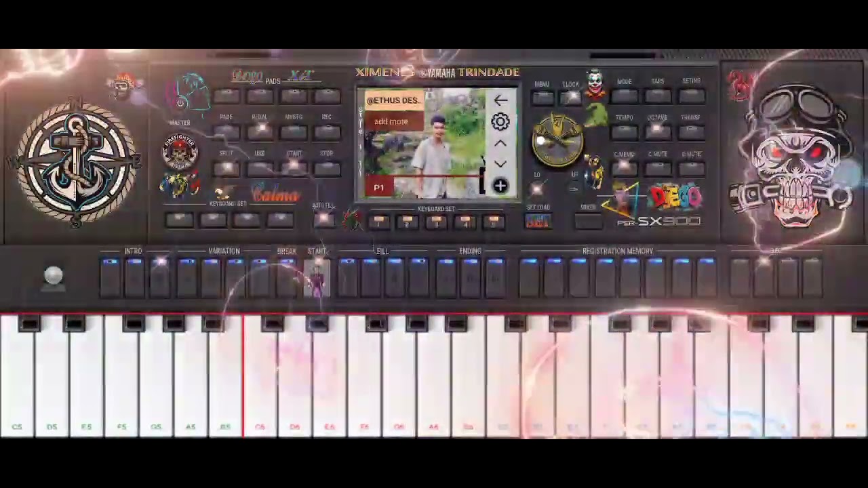Open the MIXER button
This screenshot has width=868, height=488.
(x=589, y=221)
